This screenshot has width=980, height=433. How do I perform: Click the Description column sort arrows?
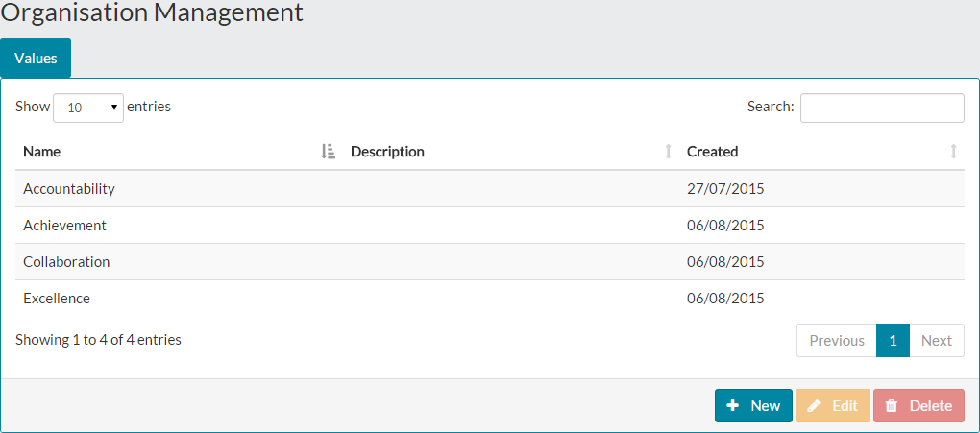pos(668,152)
